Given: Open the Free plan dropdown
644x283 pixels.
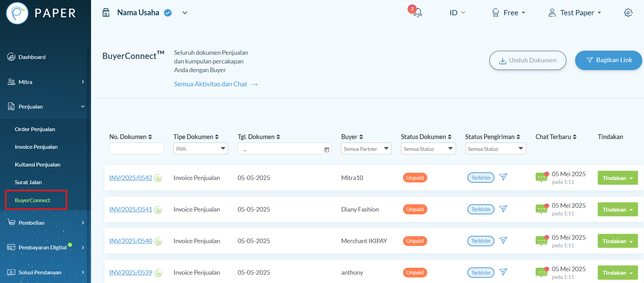Looking at the screenshot, I should pos(509,13).
